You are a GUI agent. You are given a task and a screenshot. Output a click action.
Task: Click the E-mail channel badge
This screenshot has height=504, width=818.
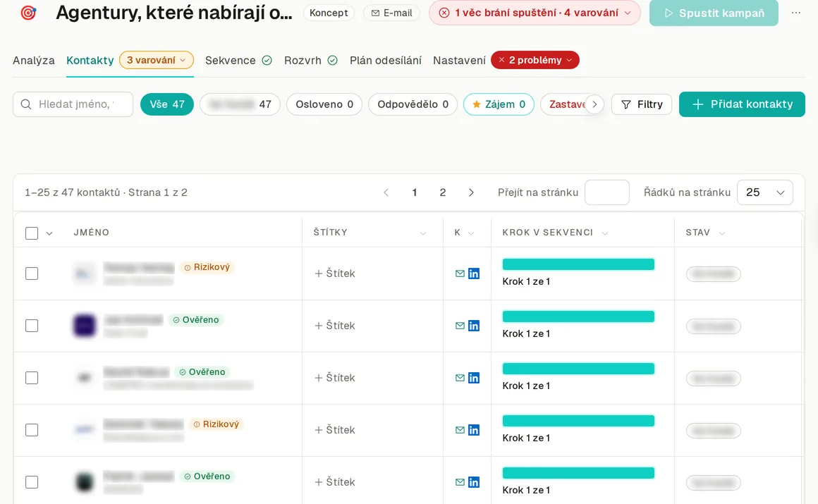pyautogui.click(x=391, y=13)
